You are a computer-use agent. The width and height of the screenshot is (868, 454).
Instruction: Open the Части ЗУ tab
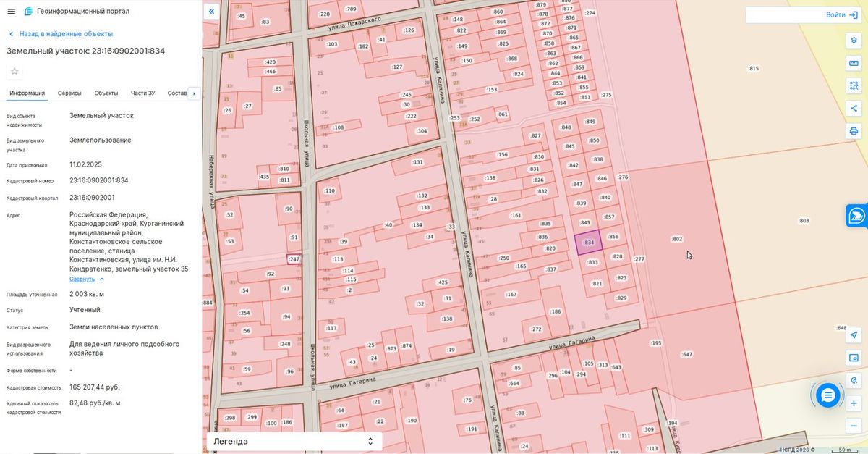142,93
